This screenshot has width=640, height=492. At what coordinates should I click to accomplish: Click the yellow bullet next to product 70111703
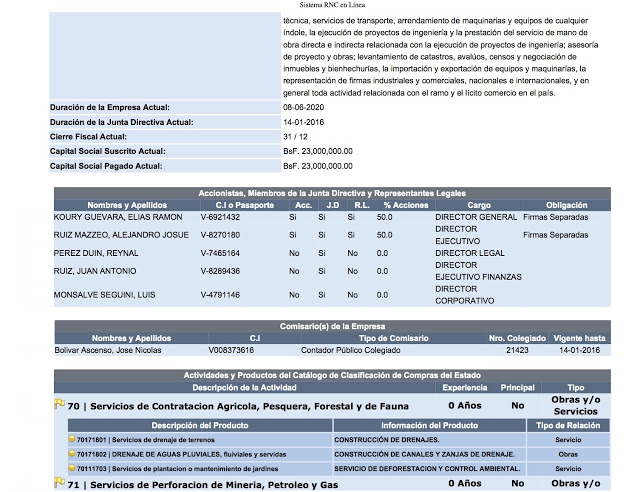[72, 468]
